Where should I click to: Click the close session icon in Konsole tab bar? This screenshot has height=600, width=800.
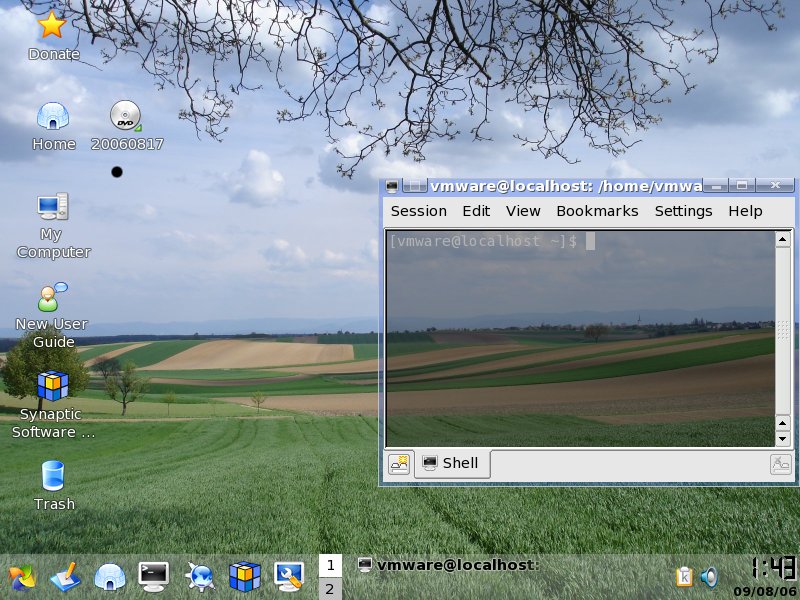(781, 464)
